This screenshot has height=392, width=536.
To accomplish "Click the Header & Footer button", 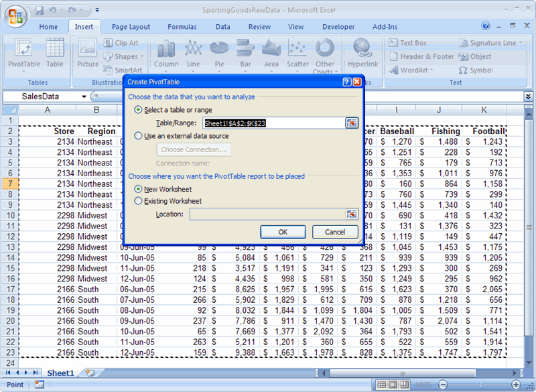I will [421, 56].
